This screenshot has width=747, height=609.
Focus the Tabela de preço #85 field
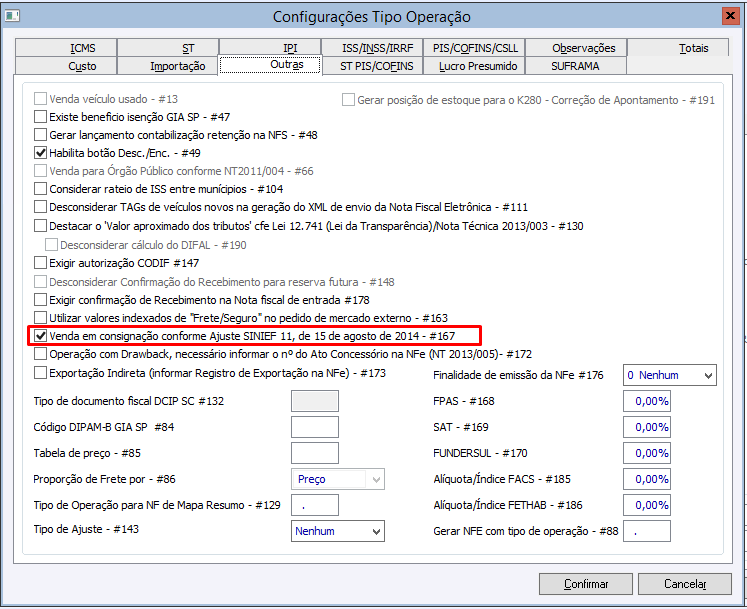pos(314,453)
